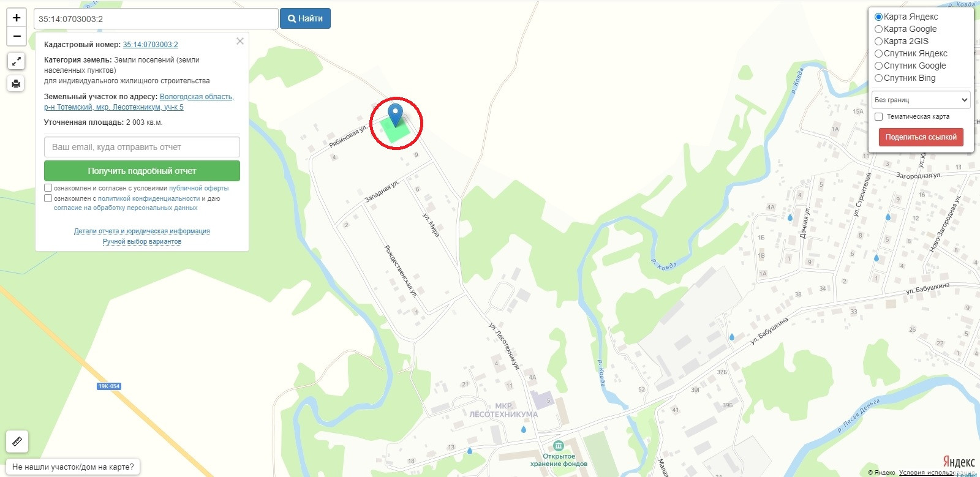Close the cadastral info panel

pyautogui.click(x=240, y=41)
